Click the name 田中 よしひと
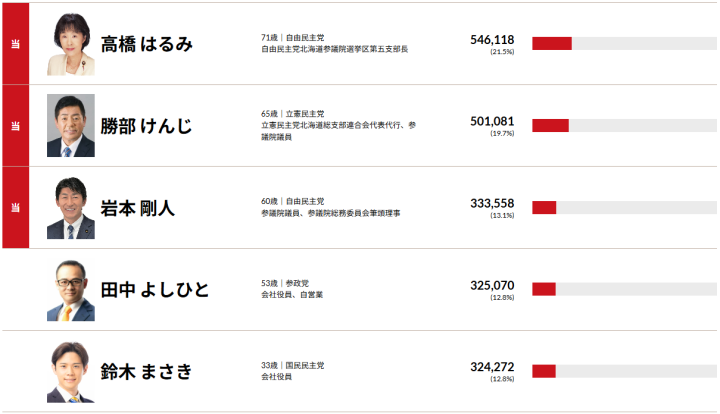Image resolution: width=720 pixels, height=414 pixels. click(155, 290)
